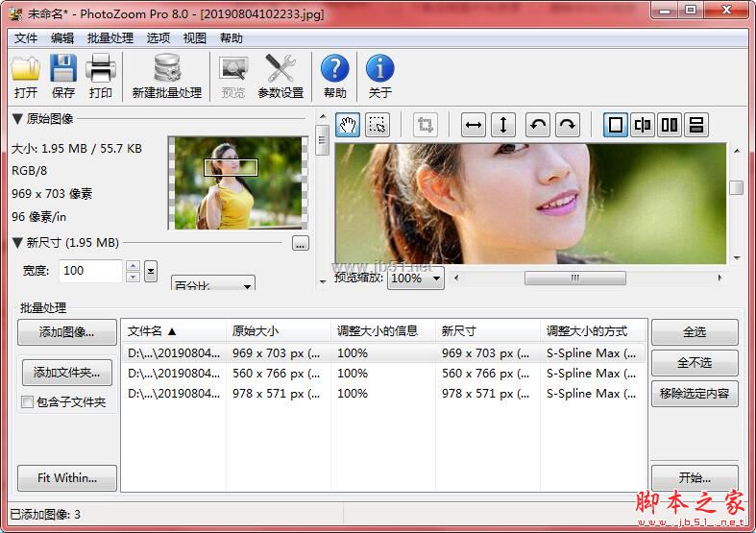Click the Add Images (添加图像...) button
The width and height of the screenshot is (756, 533).
point(66,332)
